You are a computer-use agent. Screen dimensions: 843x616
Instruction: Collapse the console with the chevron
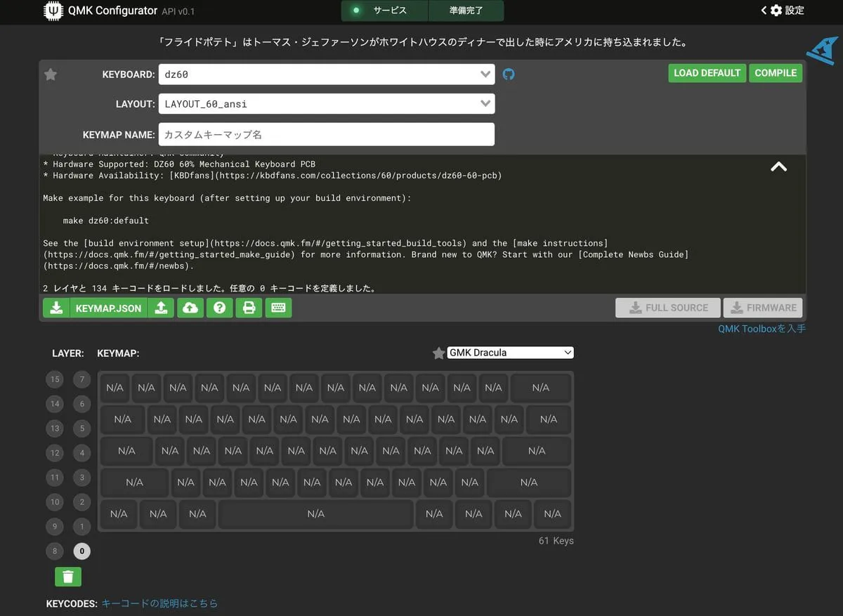778,166
